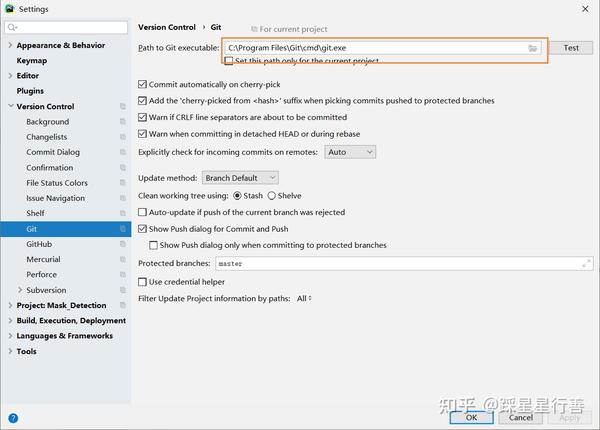This screenshot has width=600, height=430.
Task: Open Update method Branch Default dropdown
Action: tap(240, 178)
